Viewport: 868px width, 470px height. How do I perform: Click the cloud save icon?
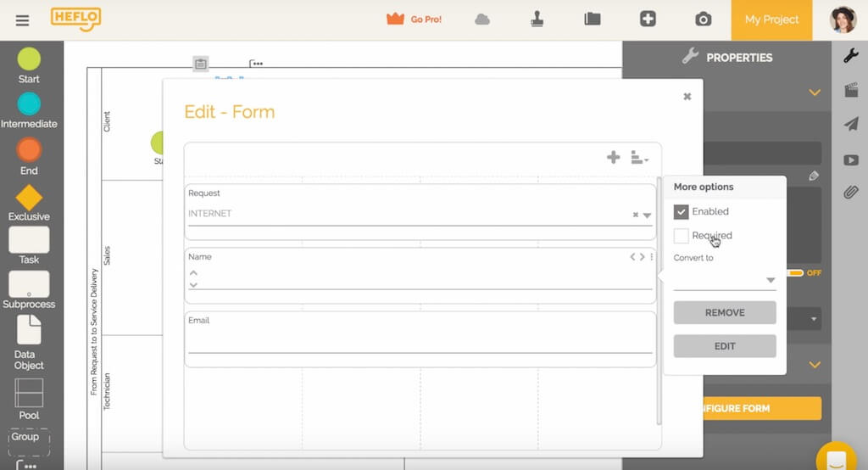click(x=482, y=20)
